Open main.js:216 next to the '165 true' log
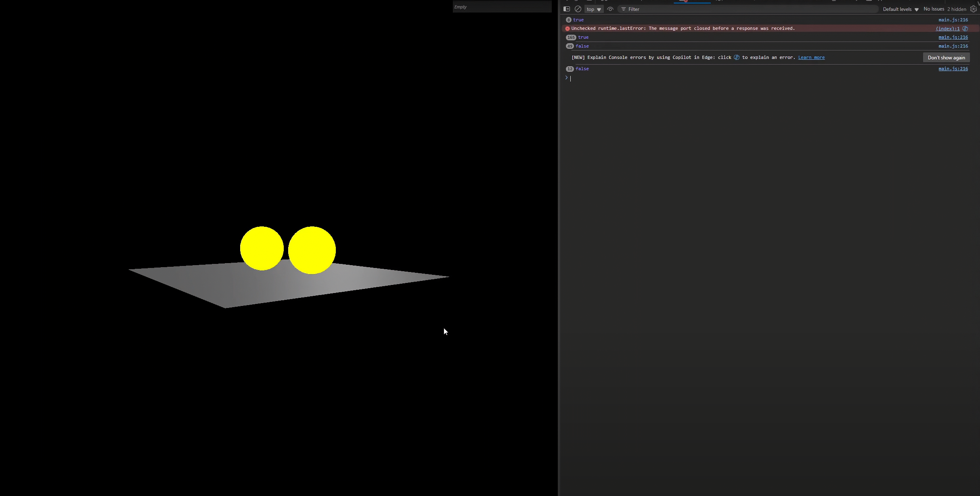980x496 pixels. [x=953, y=37]
